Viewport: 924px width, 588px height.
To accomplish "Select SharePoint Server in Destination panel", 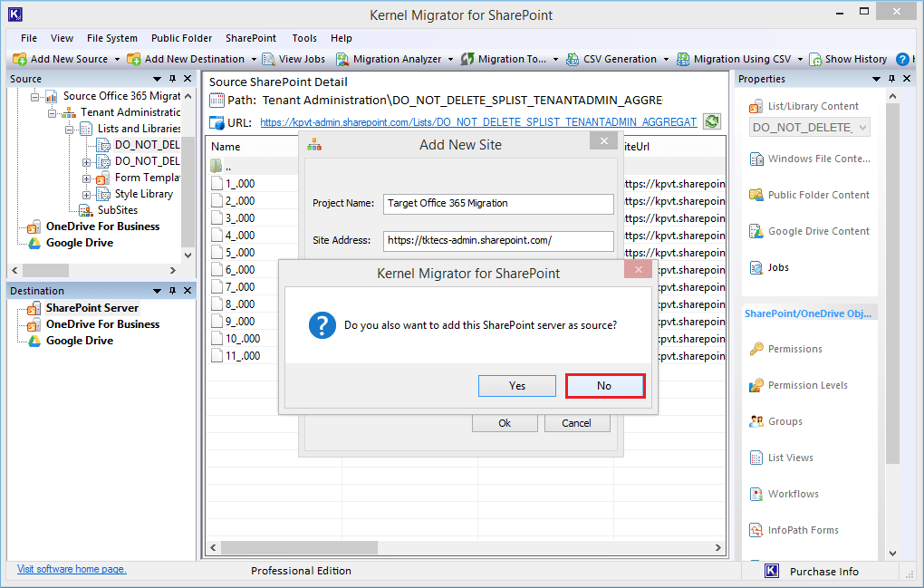I will point(91,307).
